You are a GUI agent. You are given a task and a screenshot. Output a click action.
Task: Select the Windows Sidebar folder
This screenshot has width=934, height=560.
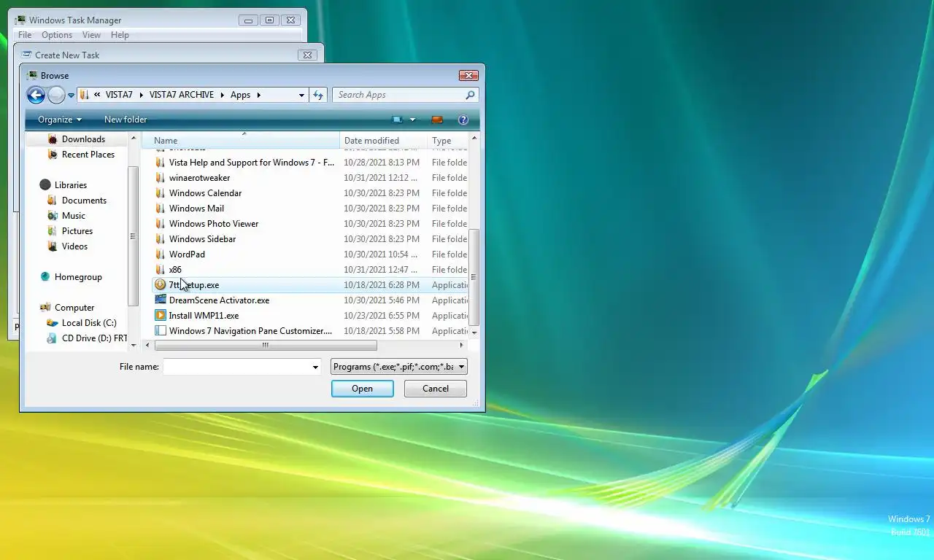(x=202, y=239)
